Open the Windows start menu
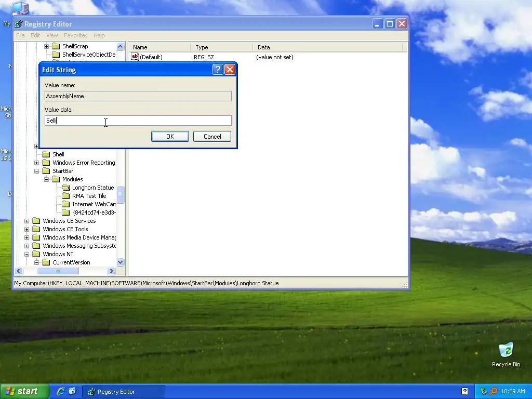This screenshot has height=399, width=532. (x=24, y=391)
